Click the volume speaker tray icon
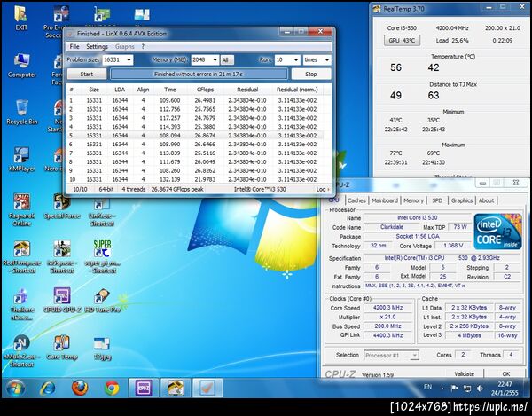The height and width of the screenshot is (416, 532). (x=480, y=388)
